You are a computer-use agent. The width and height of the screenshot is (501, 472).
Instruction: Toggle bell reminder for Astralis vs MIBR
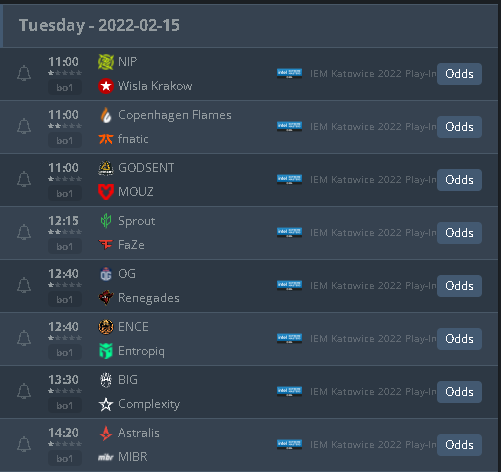(x=24, y=444)
